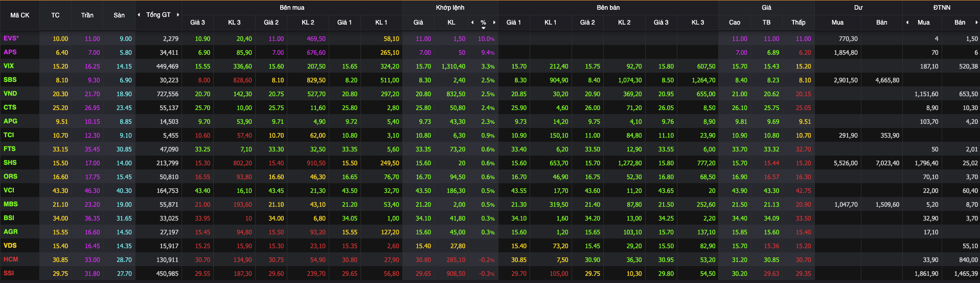Open the BSI ticker symbol
Screen dimensions: 980x283
(9, 218)
